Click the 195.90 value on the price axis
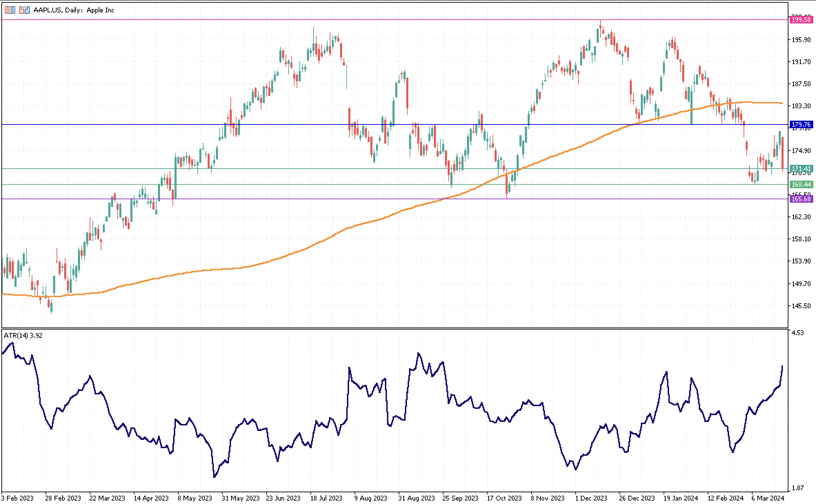 [801, 40]
